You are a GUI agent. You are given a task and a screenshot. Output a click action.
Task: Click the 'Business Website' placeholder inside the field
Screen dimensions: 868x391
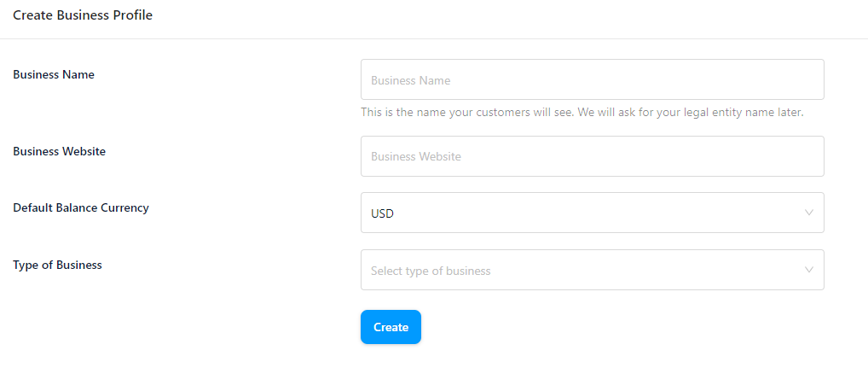tap(416, 156)
